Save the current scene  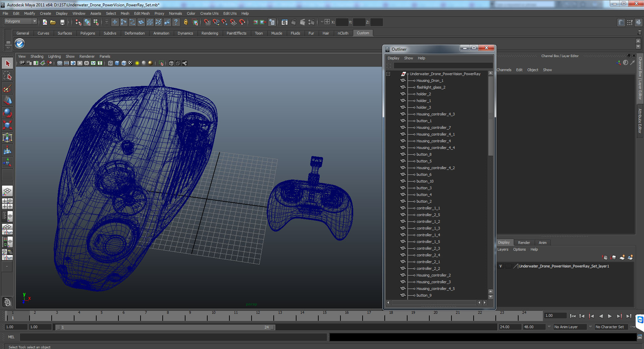pos(62,22)
